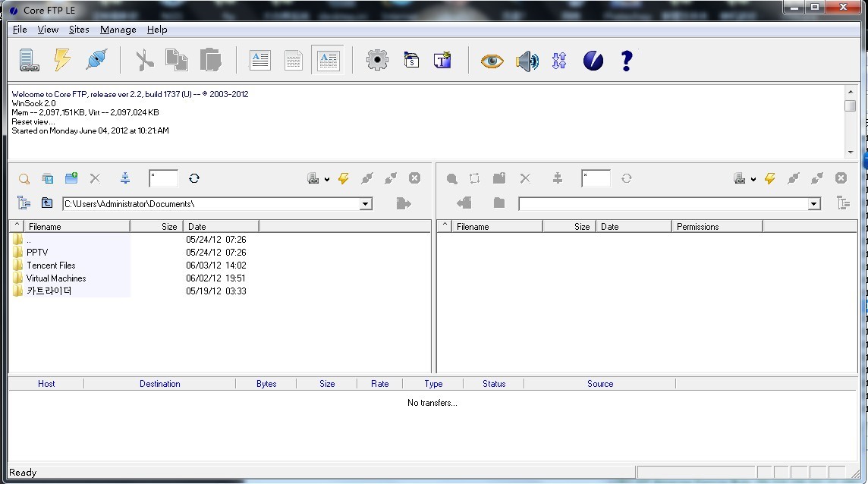The width and height of the screenshot is (868, 484).
Task: Sort local files by Filename column
Action: click(76, 226)
